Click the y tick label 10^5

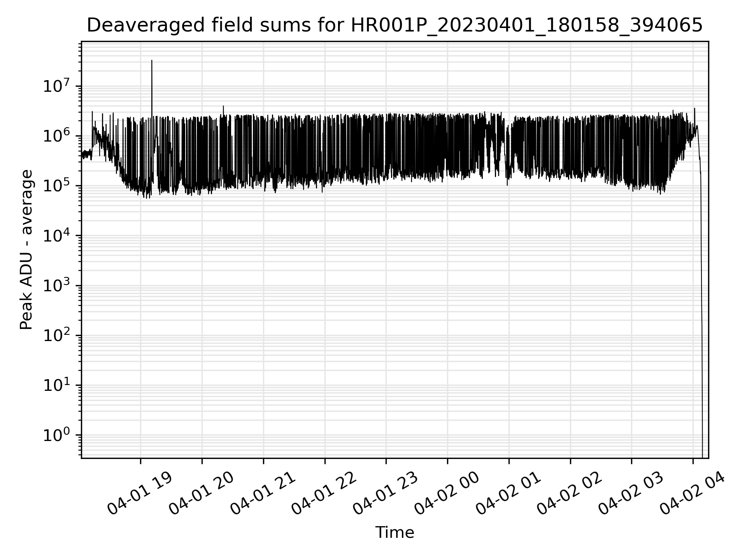point(57,185)
